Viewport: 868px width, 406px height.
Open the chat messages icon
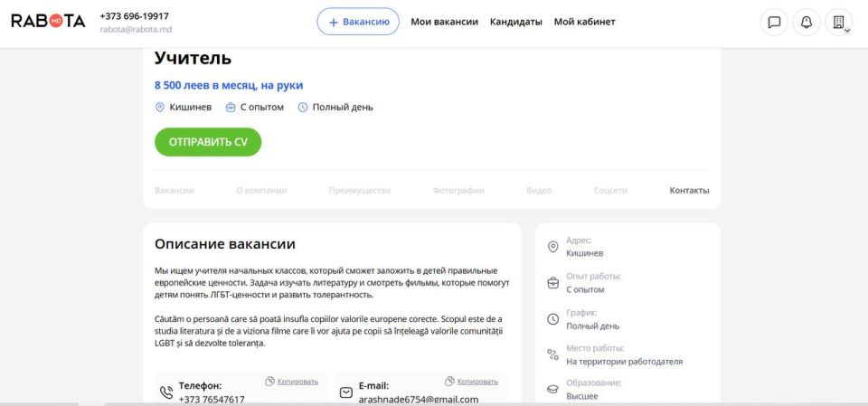[x=774, y=23]
